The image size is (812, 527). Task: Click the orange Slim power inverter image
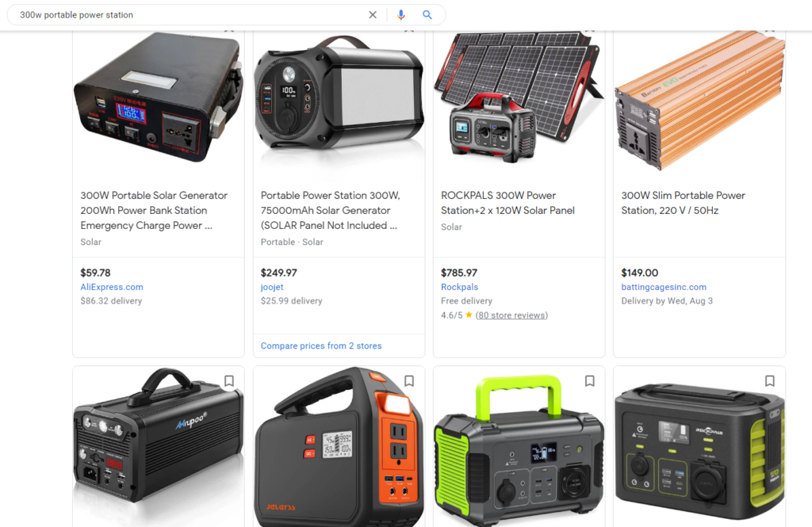click(x=699, y=101)
